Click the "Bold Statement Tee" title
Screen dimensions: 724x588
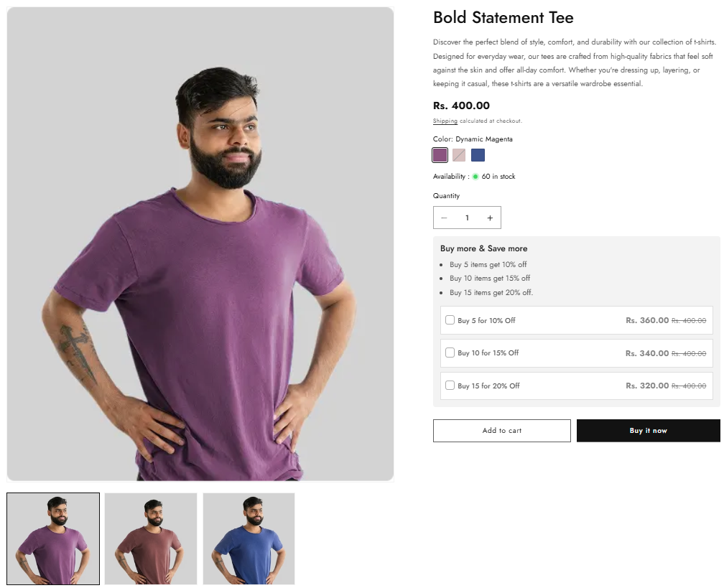point(503,17)
